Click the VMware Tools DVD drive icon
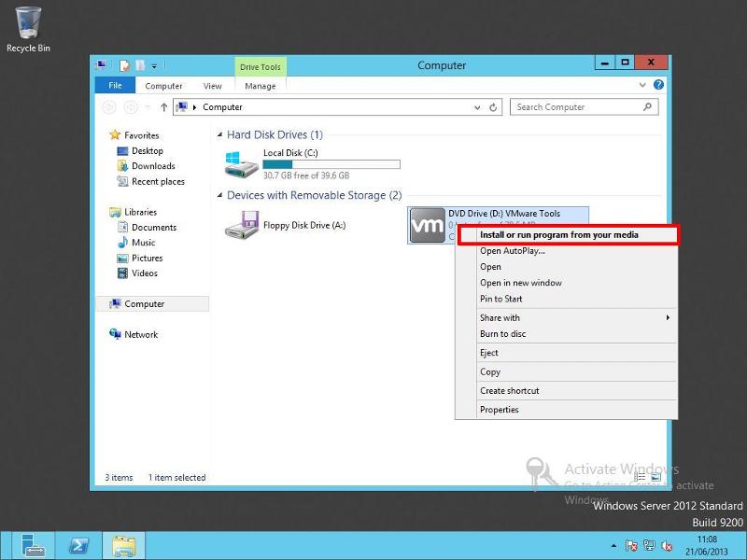 point(428,225)
